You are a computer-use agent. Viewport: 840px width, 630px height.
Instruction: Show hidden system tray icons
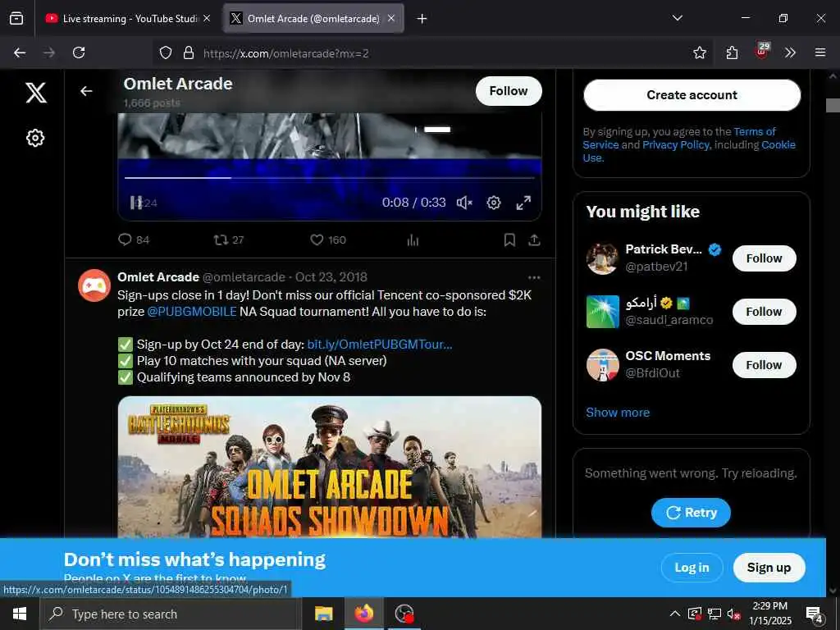[675, 614]
